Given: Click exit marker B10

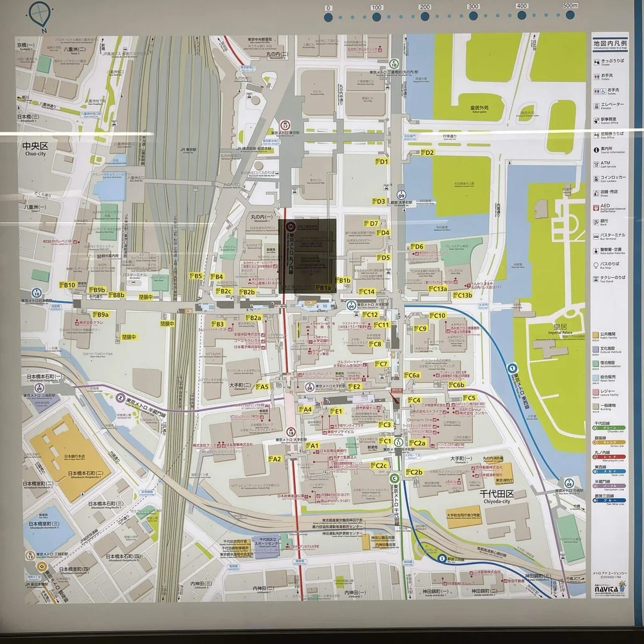Looking at the screenshot, I should (67, 286).
